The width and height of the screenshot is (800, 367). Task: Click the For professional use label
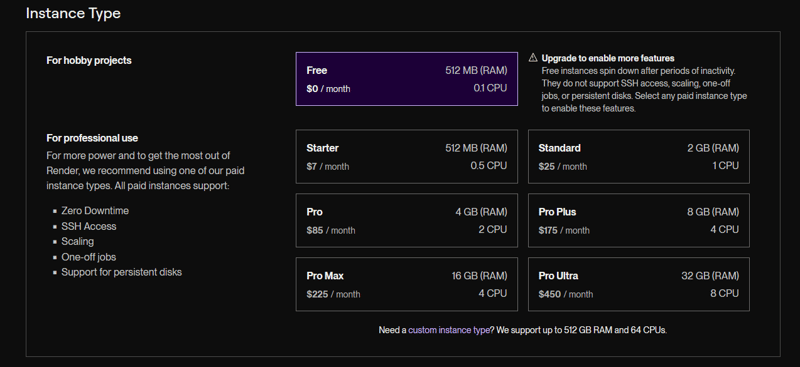[x=92, y=138]
